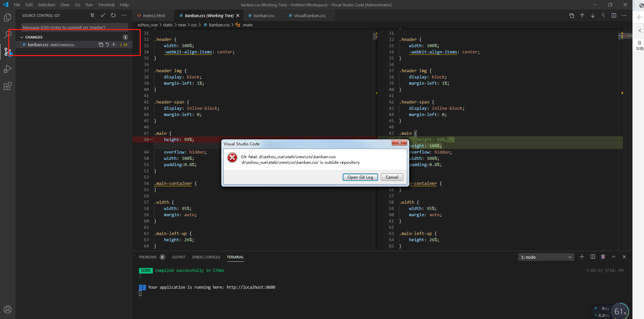This screenshot has width=644, height=319.
Task: Open the Selection menu
Action: pos(46,5)
